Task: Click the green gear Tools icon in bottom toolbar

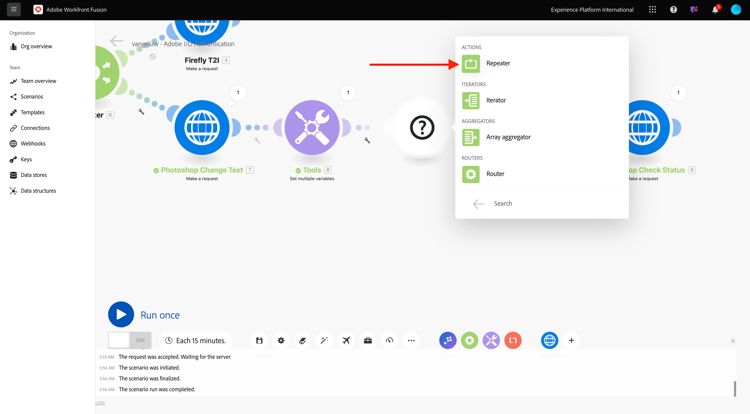Action: 470,340
